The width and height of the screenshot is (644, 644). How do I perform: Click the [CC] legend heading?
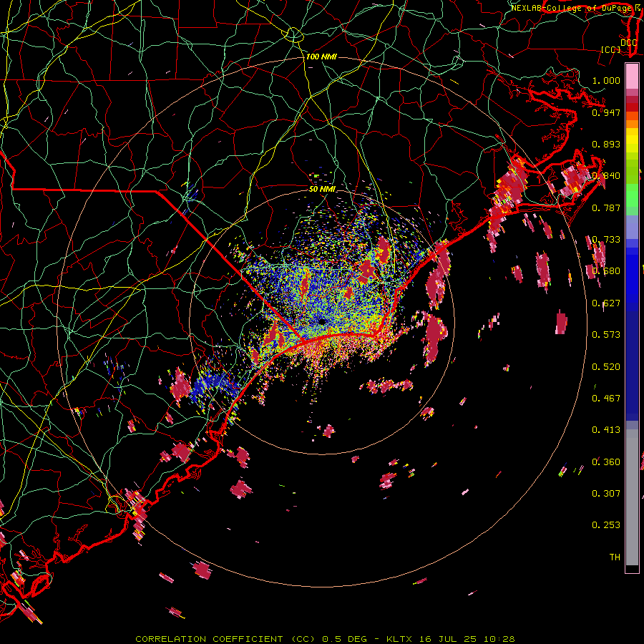coord(610,49)
